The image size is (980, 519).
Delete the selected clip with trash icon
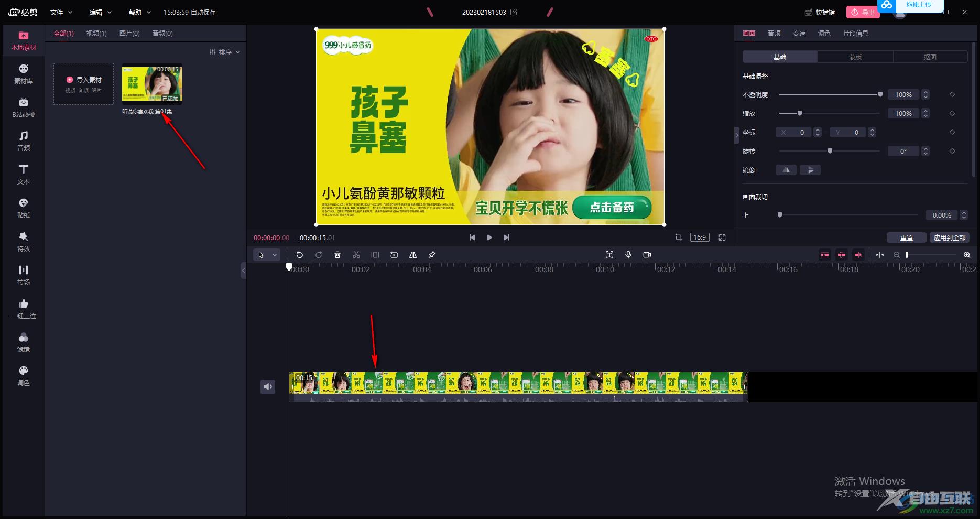337,255
